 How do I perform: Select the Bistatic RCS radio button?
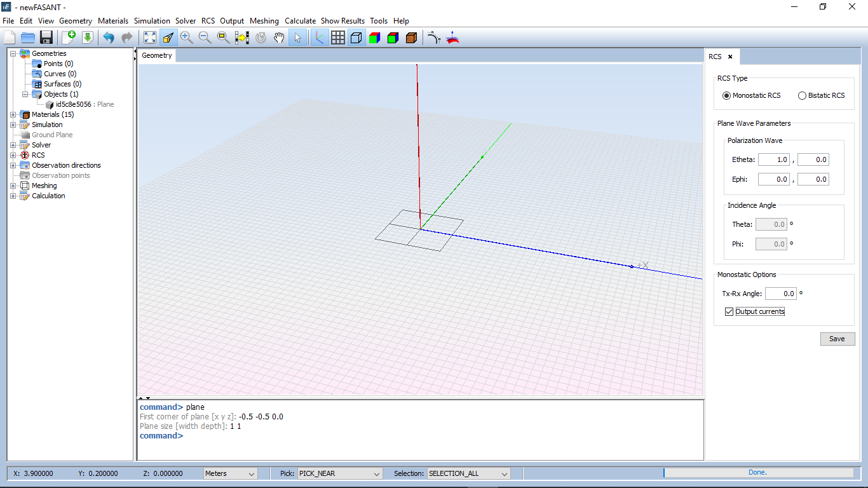pyautogui.click(x=802, y=95)
